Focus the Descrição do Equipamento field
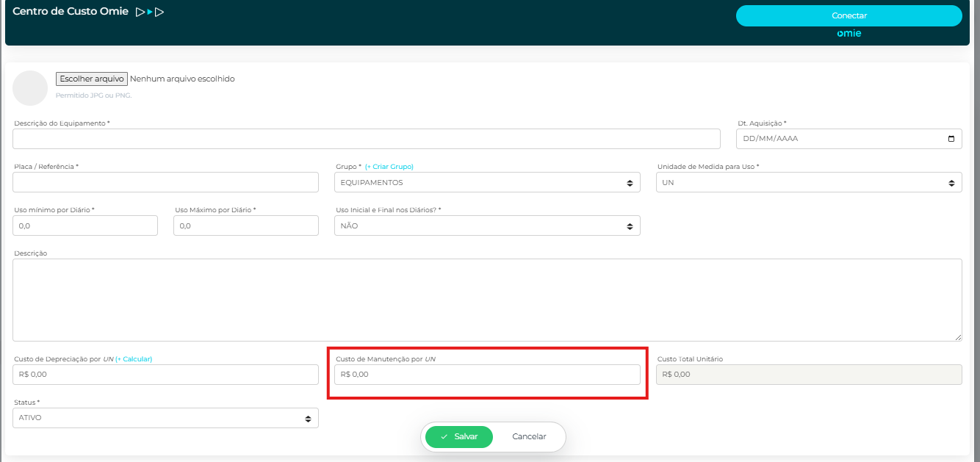The image size is (980, 462). 366,139
